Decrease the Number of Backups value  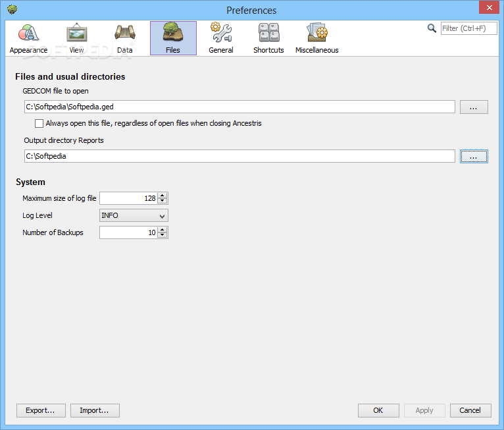pyautogui.click(x=163, y=235)
